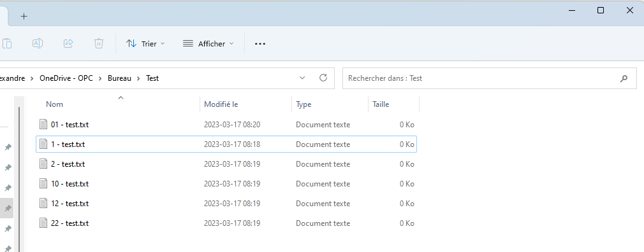Open the Afficher view dropdown
644x252 pixels.
click(208, 43)
